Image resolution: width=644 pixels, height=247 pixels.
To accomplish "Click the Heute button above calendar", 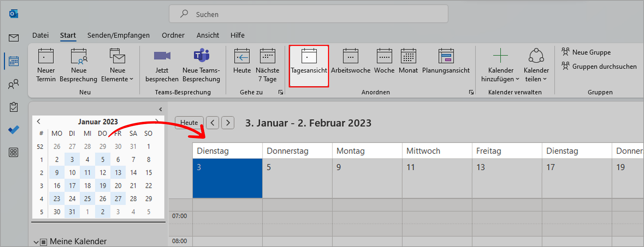I will 189,123.
